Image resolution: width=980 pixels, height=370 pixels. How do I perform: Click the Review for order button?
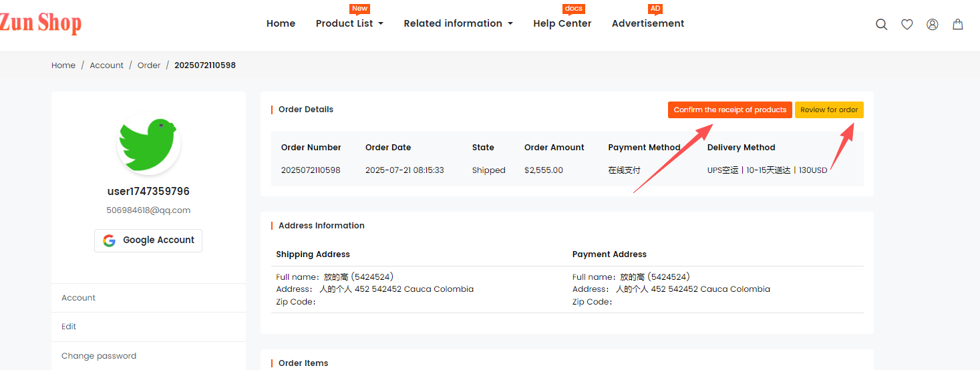828,110
